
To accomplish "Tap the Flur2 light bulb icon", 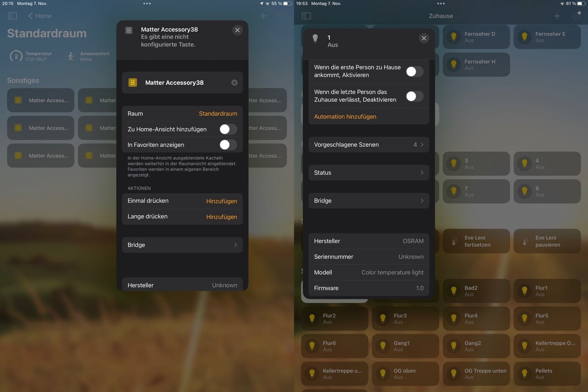I will point(311,318).
